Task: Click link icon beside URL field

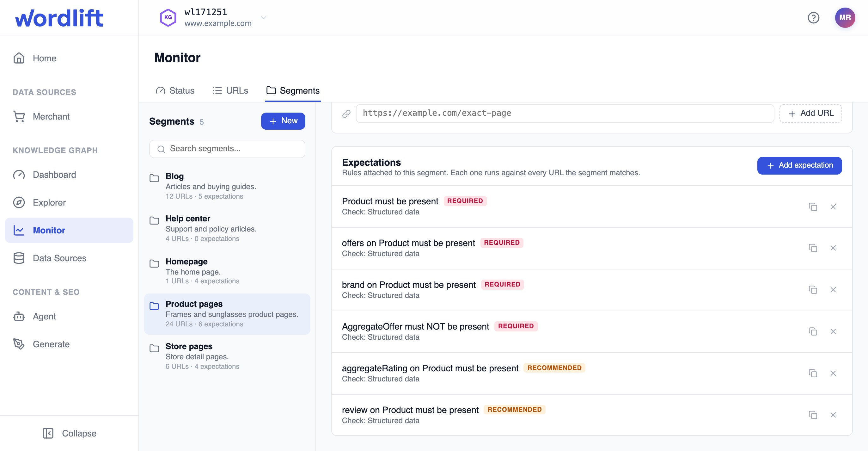Action: 346,114
